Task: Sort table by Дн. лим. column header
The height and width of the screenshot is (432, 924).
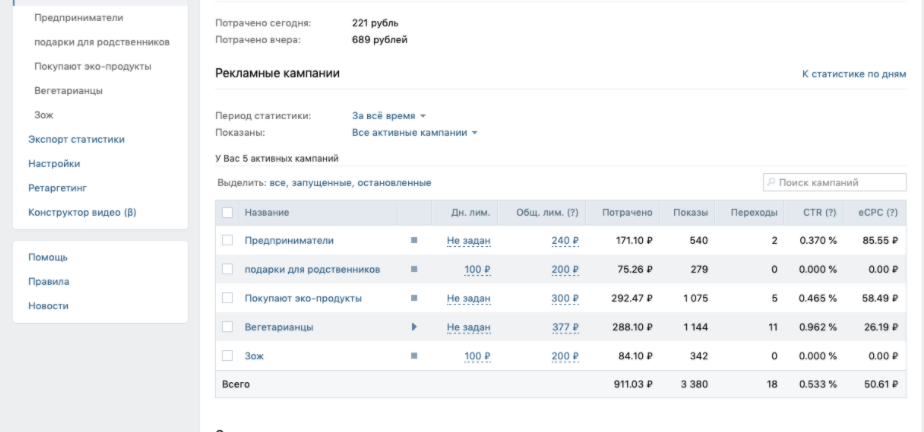Action: tap(471, 213)
